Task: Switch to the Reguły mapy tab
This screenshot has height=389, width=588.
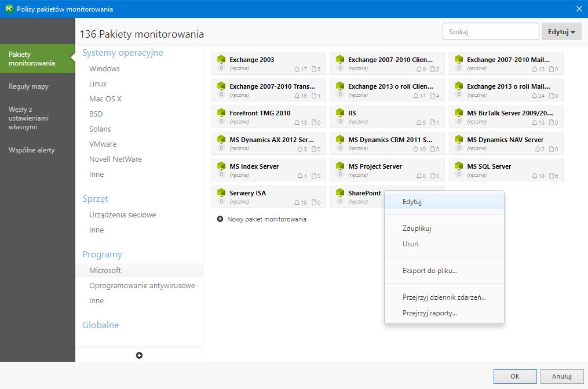Action: pos(28,86)
